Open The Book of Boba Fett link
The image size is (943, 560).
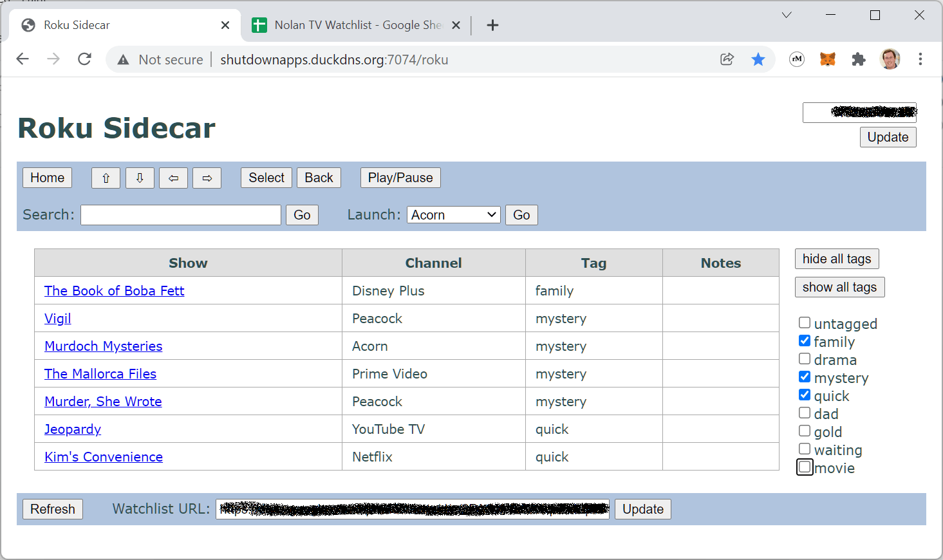(114, 291)
